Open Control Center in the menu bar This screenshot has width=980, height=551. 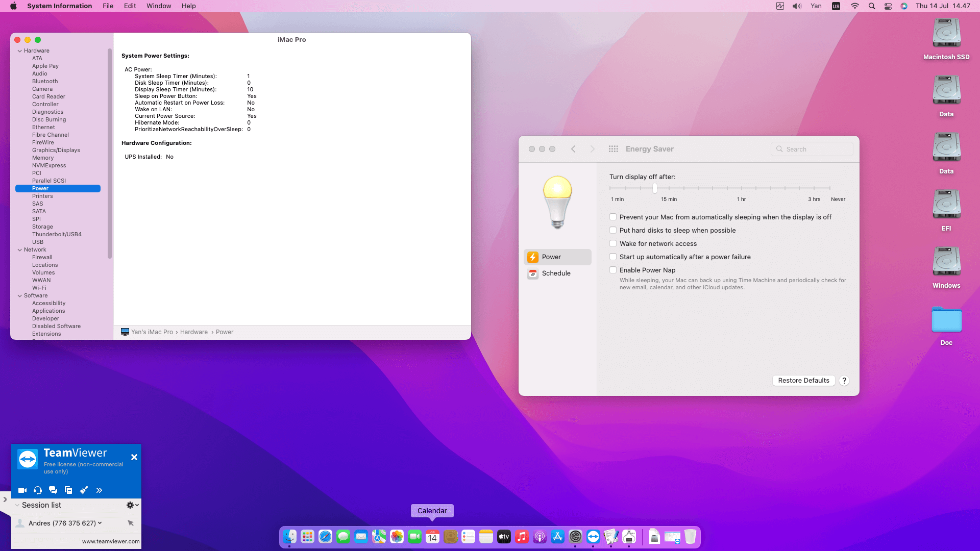pyautogui.click(x=888, y=6)
